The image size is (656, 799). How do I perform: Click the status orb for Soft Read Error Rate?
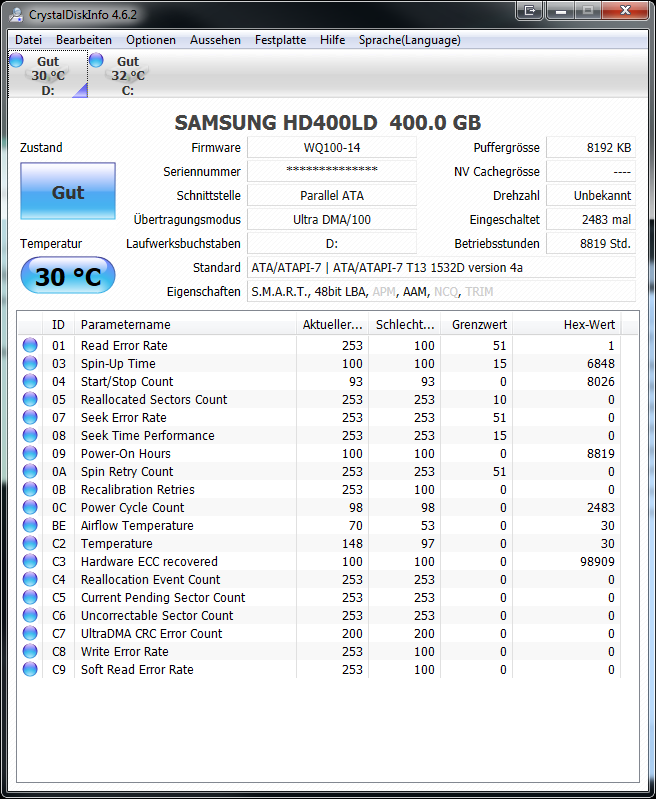pos(30,669)
